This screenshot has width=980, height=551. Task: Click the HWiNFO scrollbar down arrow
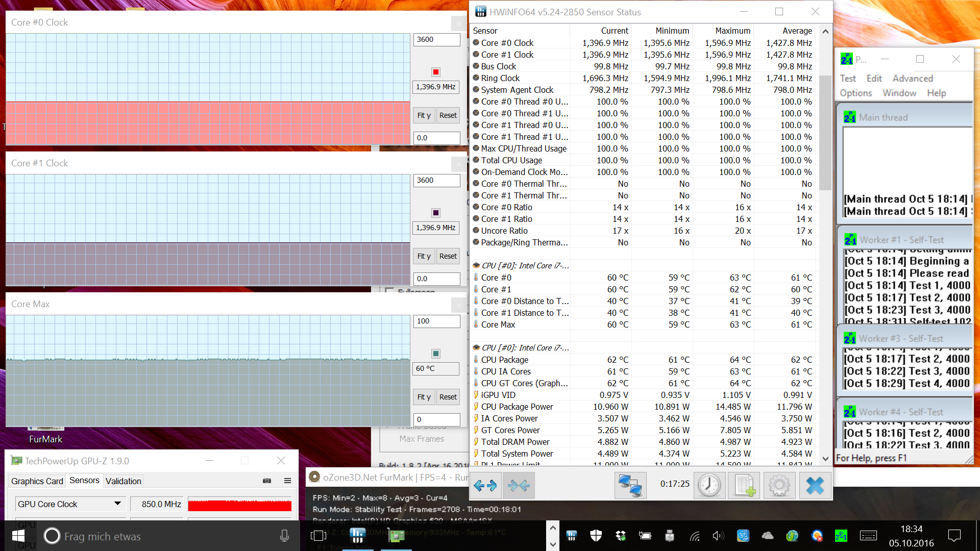825,459
